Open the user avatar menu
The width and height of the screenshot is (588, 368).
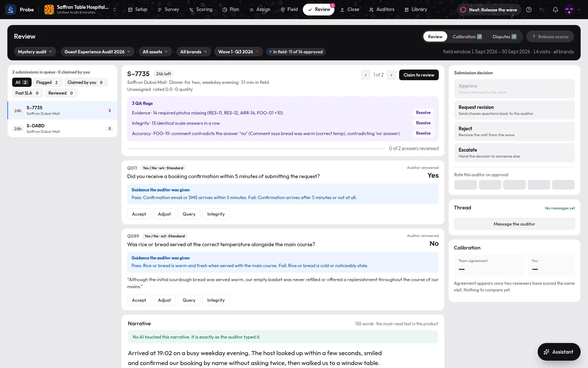[569, 10]
